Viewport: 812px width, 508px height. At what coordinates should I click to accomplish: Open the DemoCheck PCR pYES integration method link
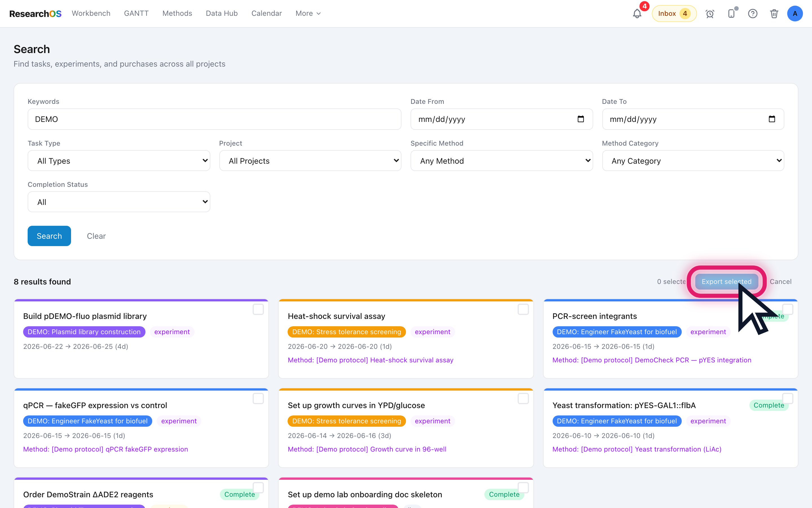652,360
